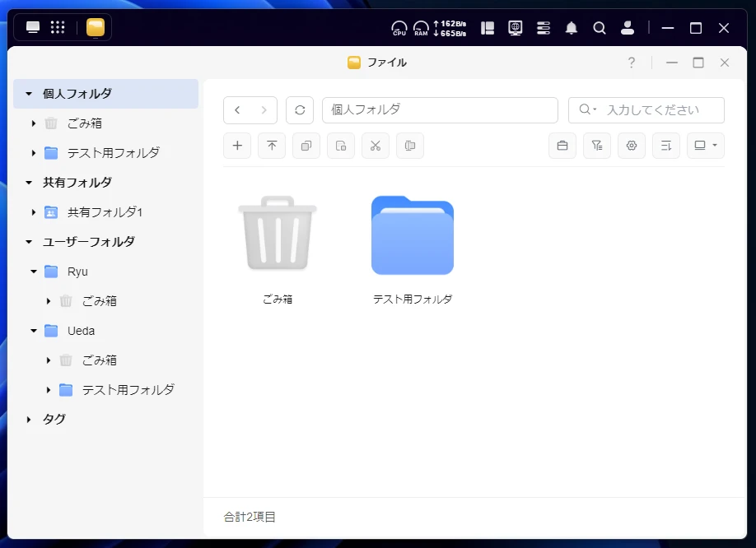Click the refresh button beside the path bar

tap(299, 110)
